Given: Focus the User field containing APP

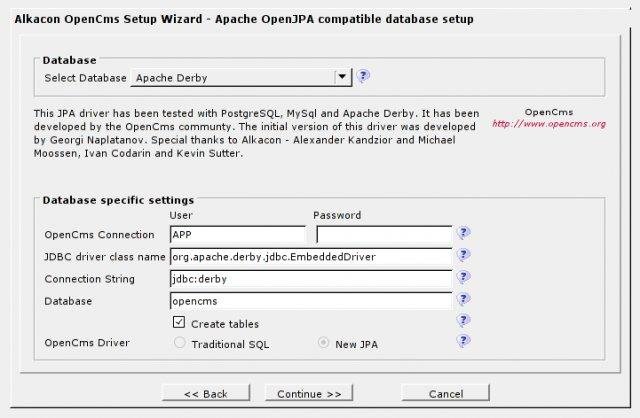Looking at the screenshot, I should click(x=238, y=235).
